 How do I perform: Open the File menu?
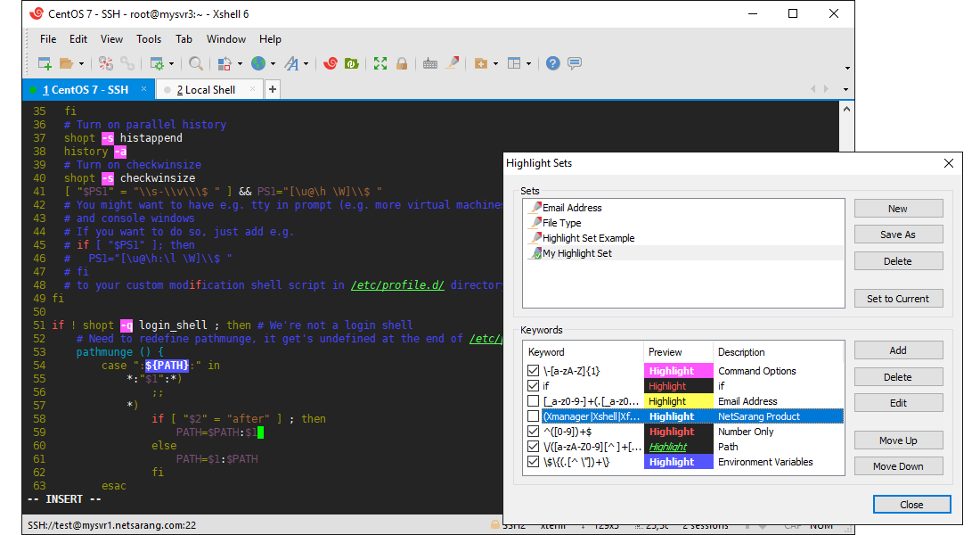click(48, 39)
